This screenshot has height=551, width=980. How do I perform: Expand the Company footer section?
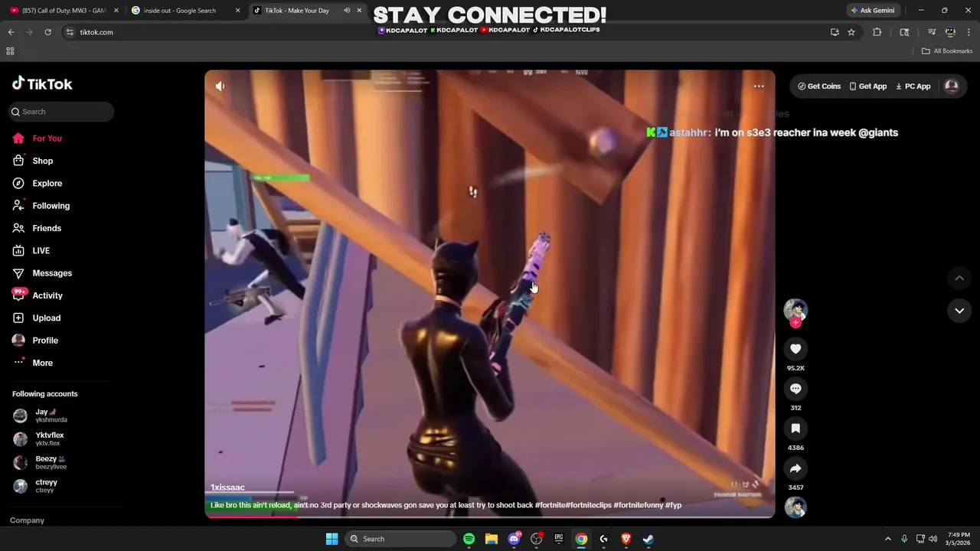(x=27, y=520)
